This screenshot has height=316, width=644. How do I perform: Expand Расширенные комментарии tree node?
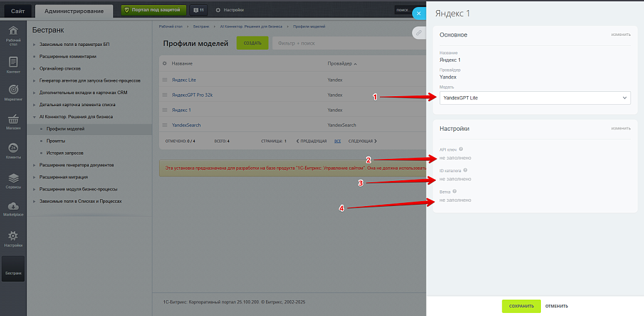[x=34, y=57]
